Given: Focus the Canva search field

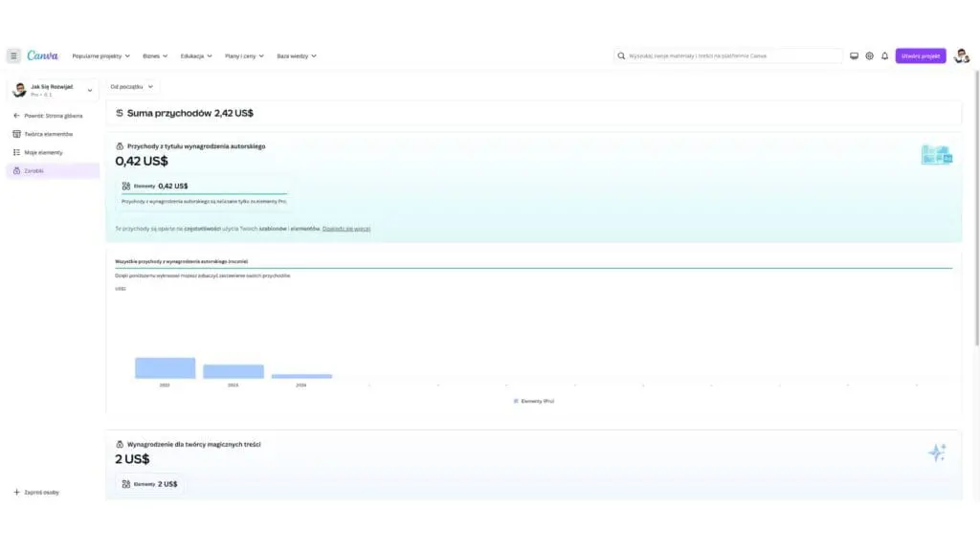Looking at the screenshot, I should [728, 55].
